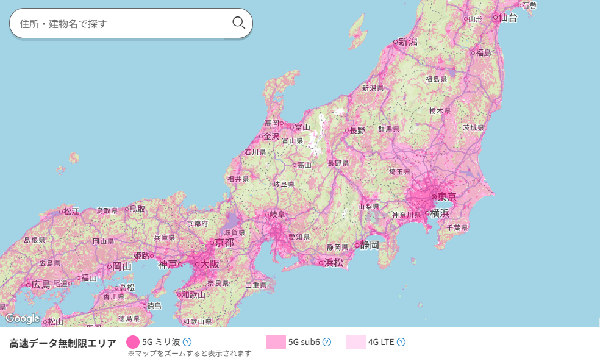
Task: Click the magnifying glass search icon
Action: [x=238, y=23]
